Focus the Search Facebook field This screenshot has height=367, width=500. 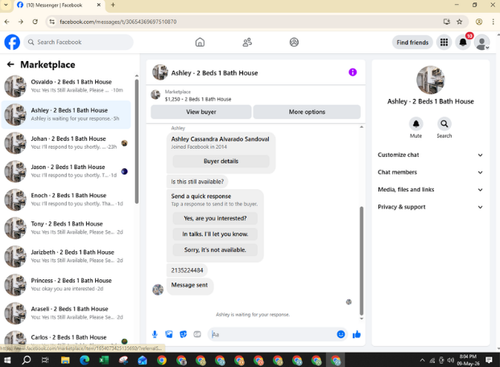click(x=79, y=42)
